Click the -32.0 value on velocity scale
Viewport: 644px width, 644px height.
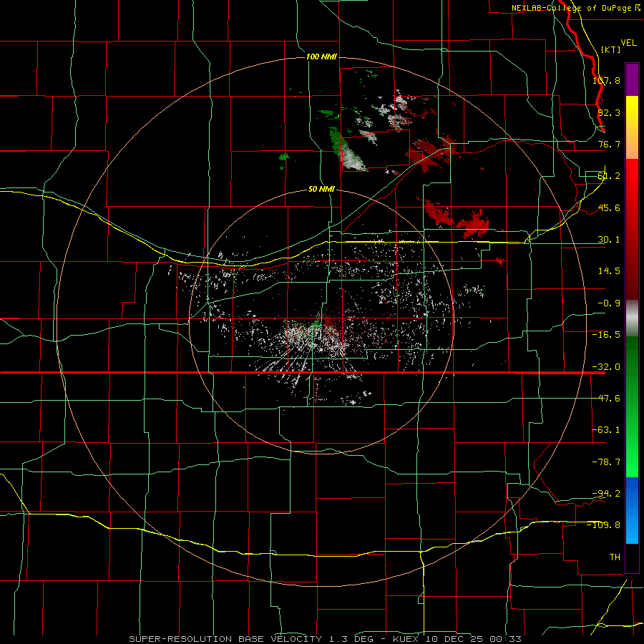606,367
